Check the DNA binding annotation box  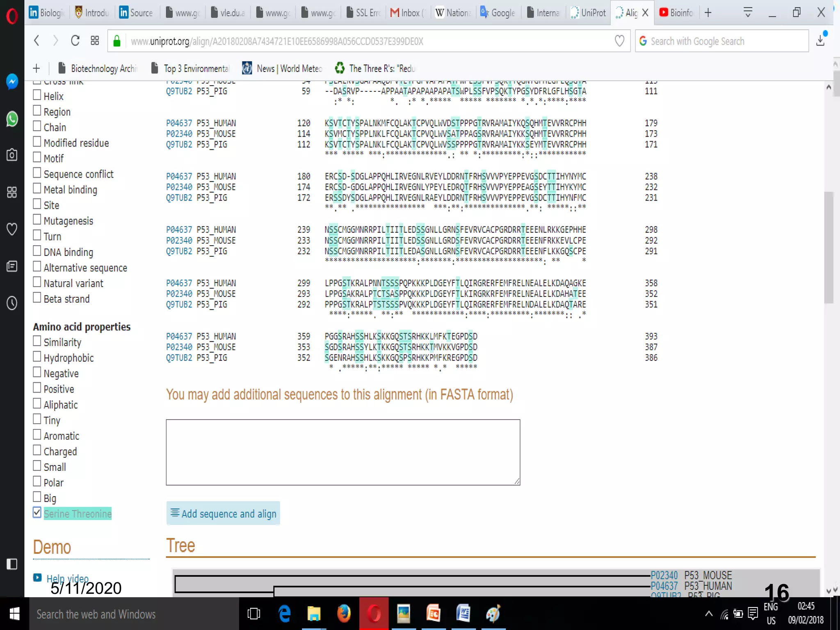coord(37,251)
